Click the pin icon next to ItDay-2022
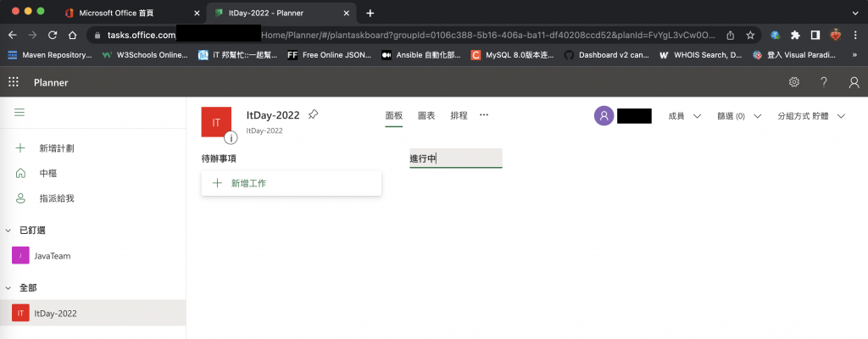 pyautogui.click(x=314, y=114)
